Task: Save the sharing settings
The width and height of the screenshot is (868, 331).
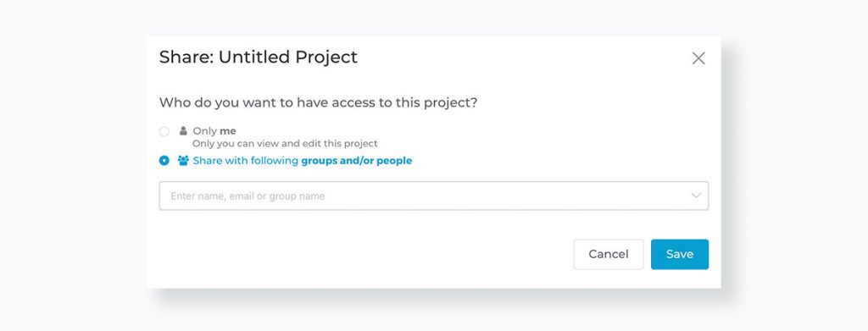Action: pyautogui.click(x=679, y=254)
